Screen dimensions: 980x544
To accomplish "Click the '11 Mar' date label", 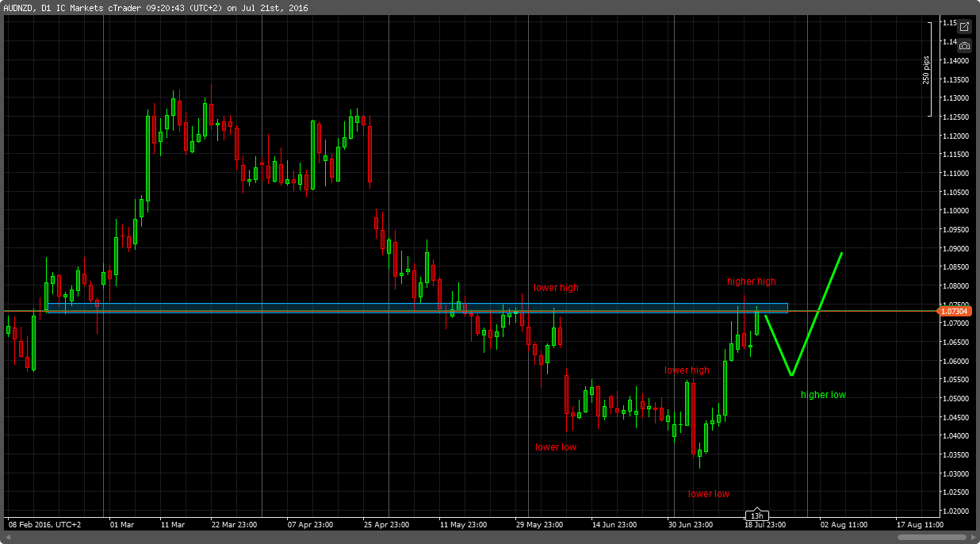I will coord(172,525).
